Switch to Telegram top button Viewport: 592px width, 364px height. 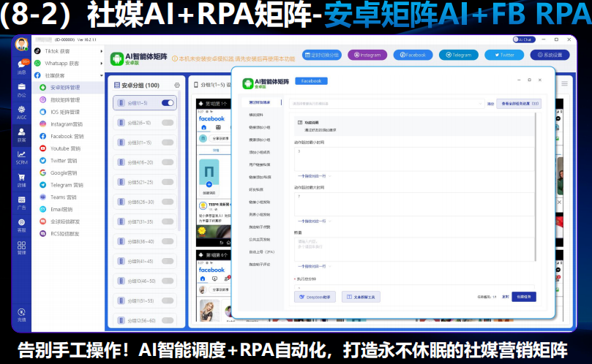(459, 55)
